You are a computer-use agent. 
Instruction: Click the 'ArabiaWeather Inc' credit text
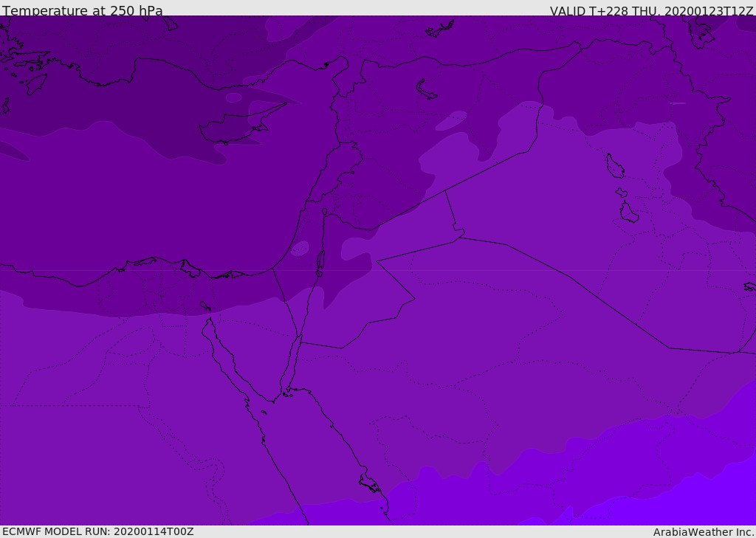click(704, 532)
